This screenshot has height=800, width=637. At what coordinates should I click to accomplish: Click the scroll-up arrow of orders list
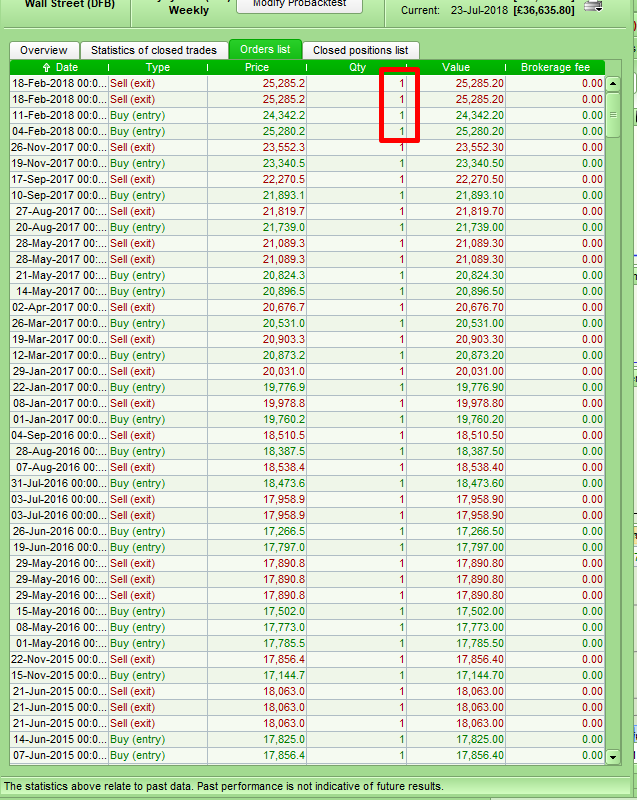(x=613, y=83)
